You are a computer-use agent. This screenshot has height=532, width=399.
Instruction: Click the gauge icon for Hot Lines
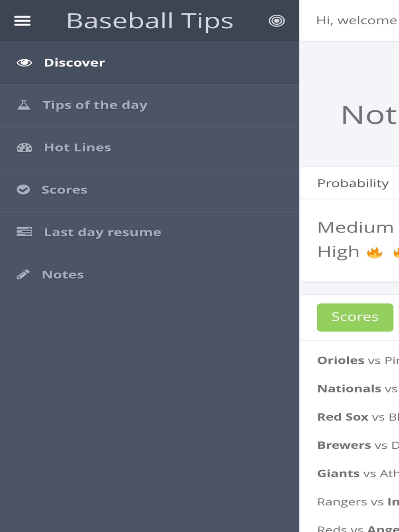coord(24,148)
